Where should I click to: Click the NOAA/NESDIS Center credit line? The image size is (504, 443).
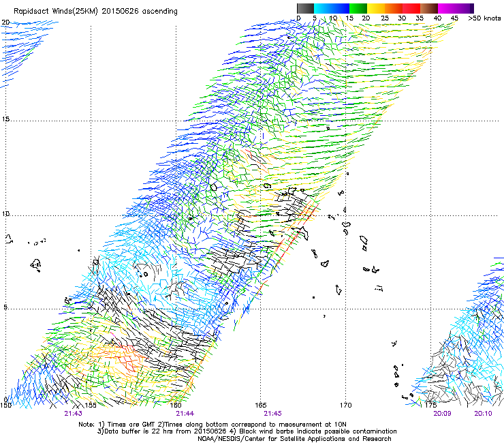pyautogui.click(x=294, y=439)
